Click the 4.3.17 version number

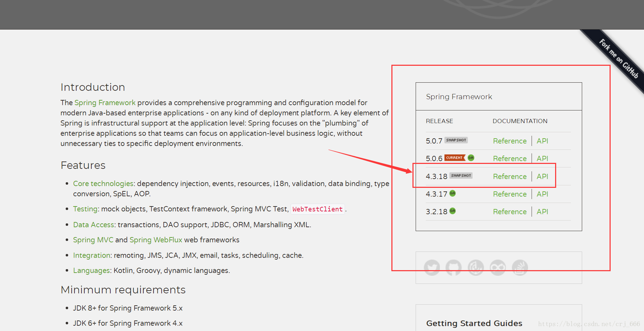pyautogui.click(x=436, y=194)
